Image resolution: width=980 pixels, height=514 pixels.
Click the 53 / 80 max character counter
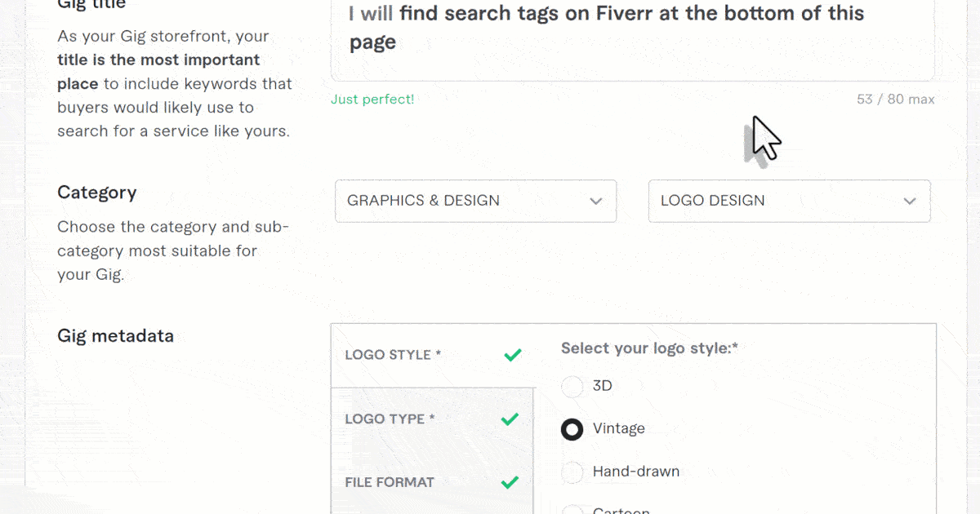point(895,99)
